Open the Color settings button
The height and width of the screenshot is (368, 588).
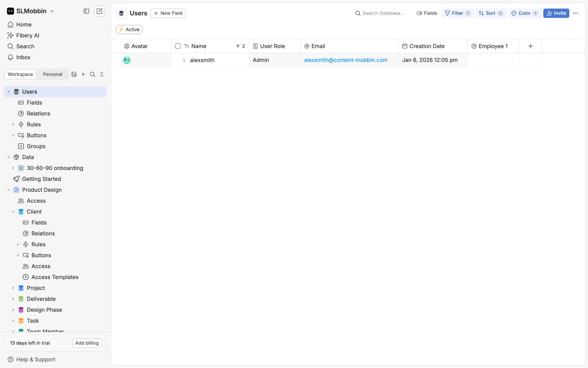tap(524, 13)
